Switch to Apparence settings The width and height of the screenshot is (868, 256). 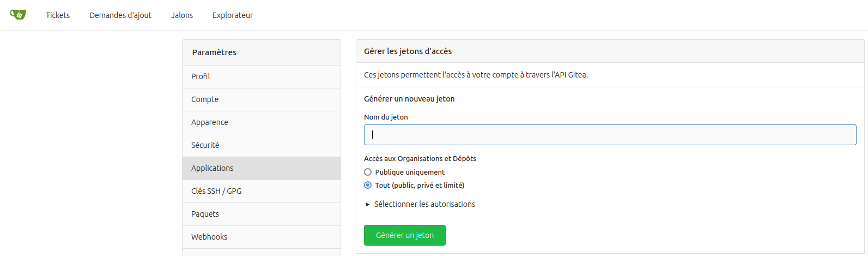[262, 122]
